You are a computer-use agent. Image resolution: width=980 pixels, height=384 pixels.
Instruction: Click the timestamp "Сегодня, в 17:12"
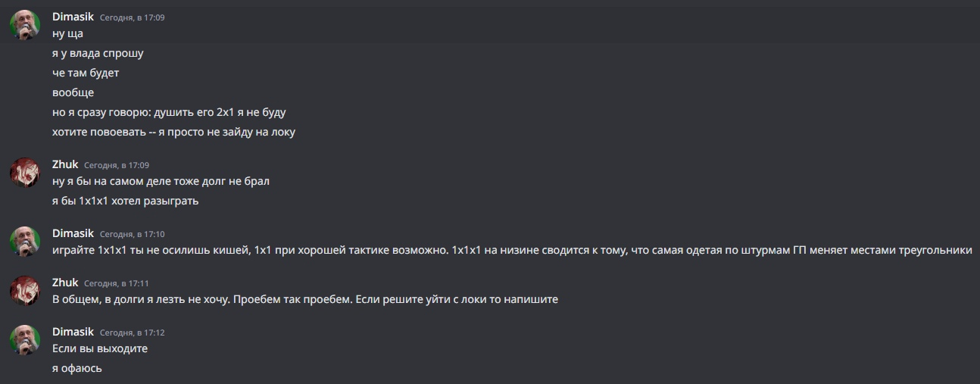[132, 332]
